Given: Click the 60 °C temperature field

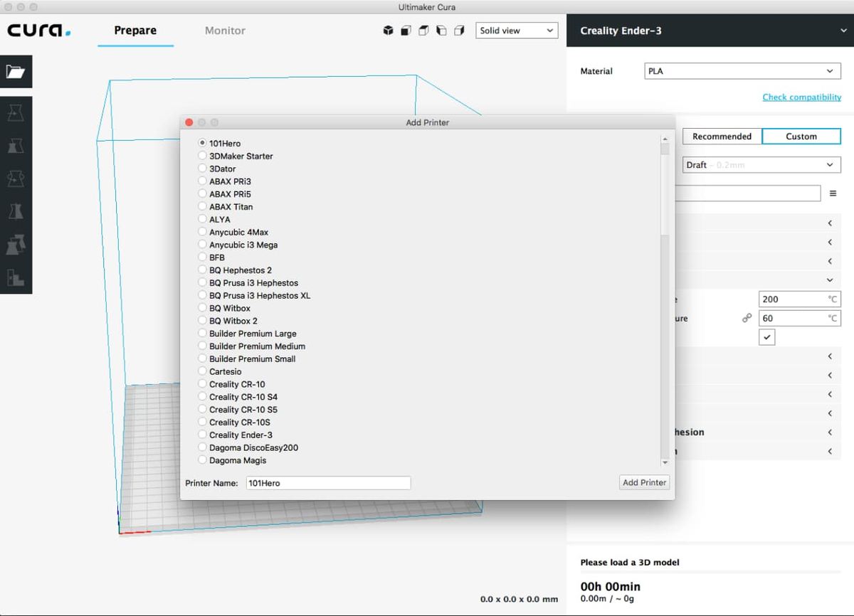Looking at the screenshot, I should pyautogui.click(x=800, y=319).
